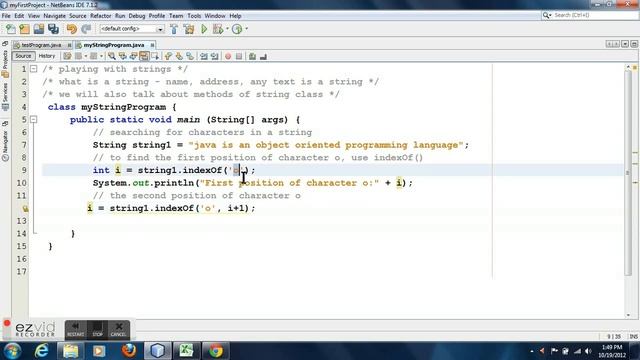The image size is (640, 360).
Task: Open the Tools menu
Action: (194, 16)
